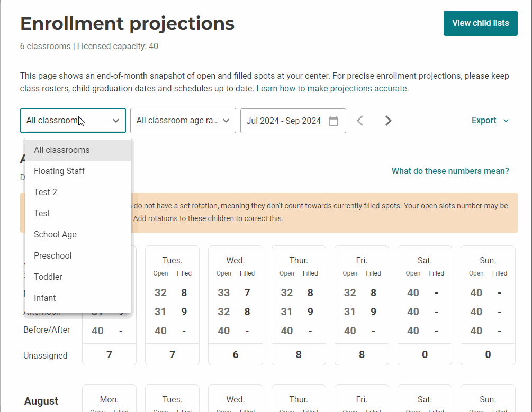Open the Jul 2024 - Sep 2024 date selector
Viewport: 532px width, 412px height.
(x=293, y=121)
